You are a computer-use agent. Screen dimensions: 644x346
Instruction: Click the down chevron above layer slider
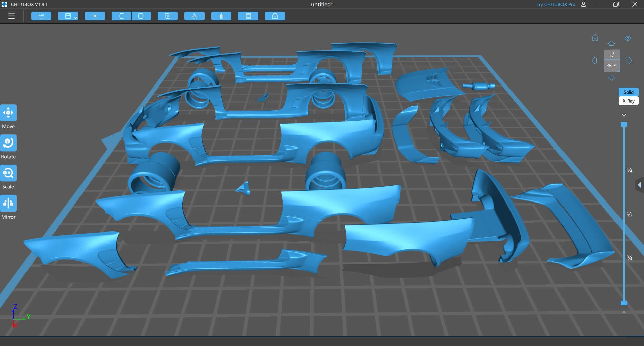(624, 115)
